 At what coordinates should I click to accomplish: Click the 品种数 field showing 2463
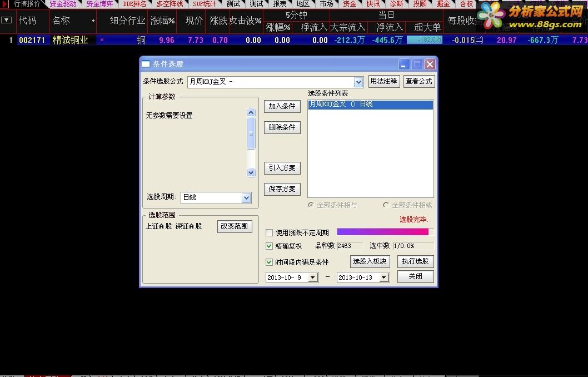pos(350,246)
